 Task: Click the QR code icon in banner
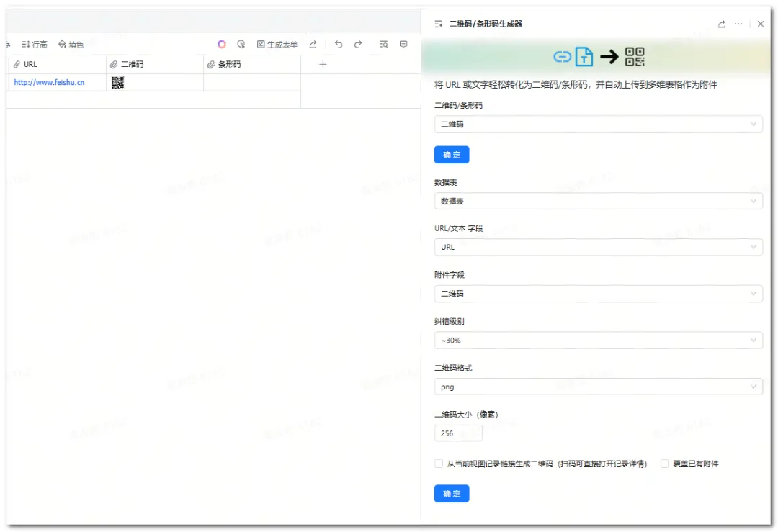pos(635,57)
